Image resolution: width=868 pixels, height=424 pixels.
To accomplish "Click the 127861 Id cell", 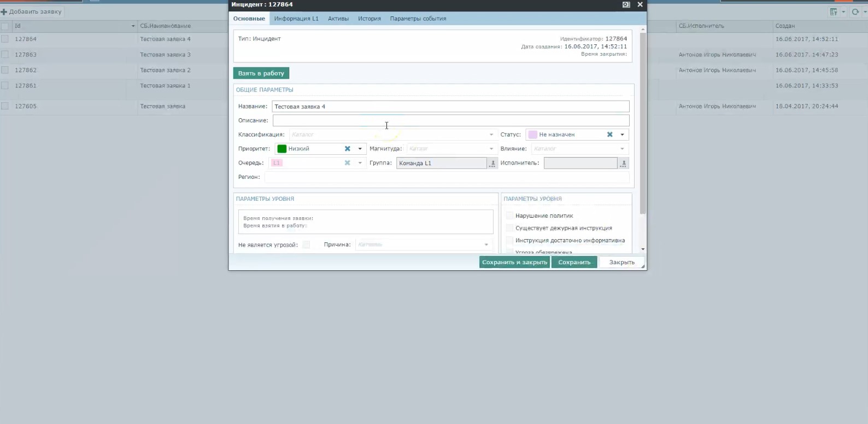I will tap(26, 86).
